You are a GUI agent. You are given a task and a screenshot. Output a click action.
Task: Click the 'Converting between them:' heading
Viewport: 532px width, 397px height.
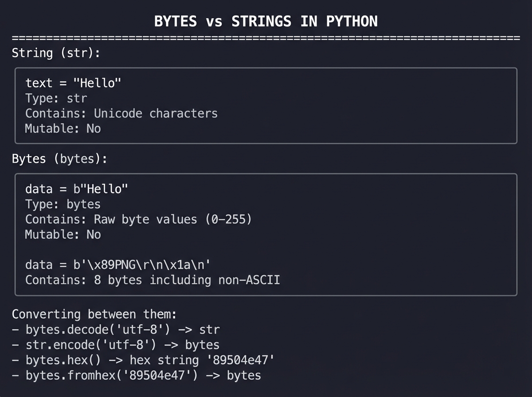(94, 315)
